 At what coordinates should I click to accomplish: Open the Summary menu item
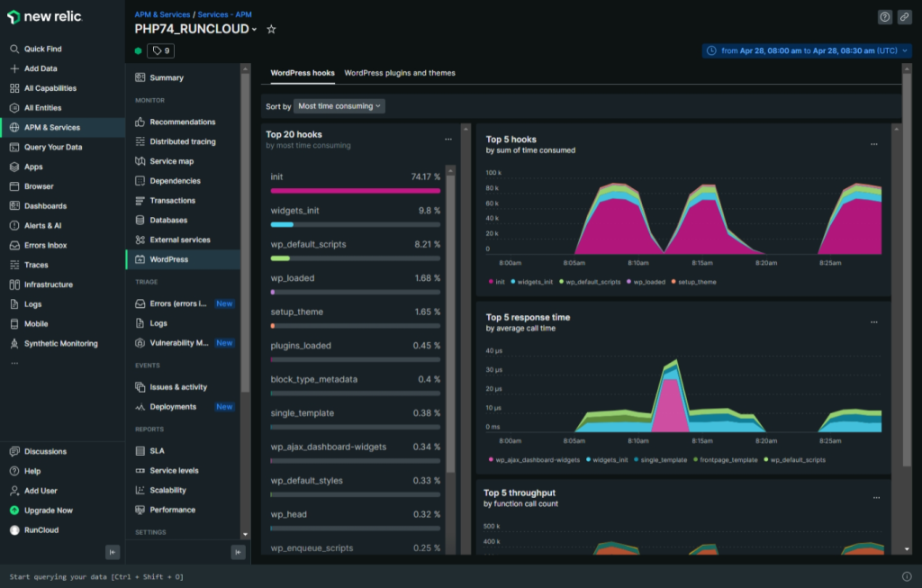point(183,77)
